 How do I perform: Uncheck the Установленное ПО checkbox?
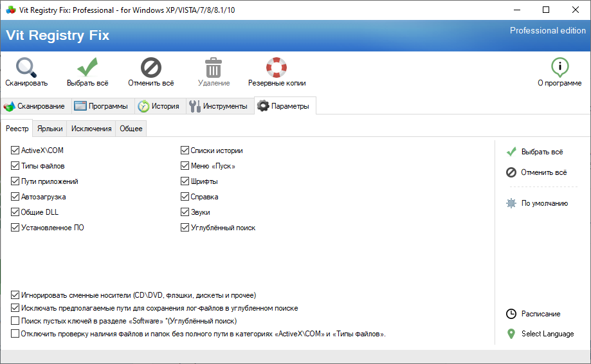pyautogui.click(x=15, y=228)
